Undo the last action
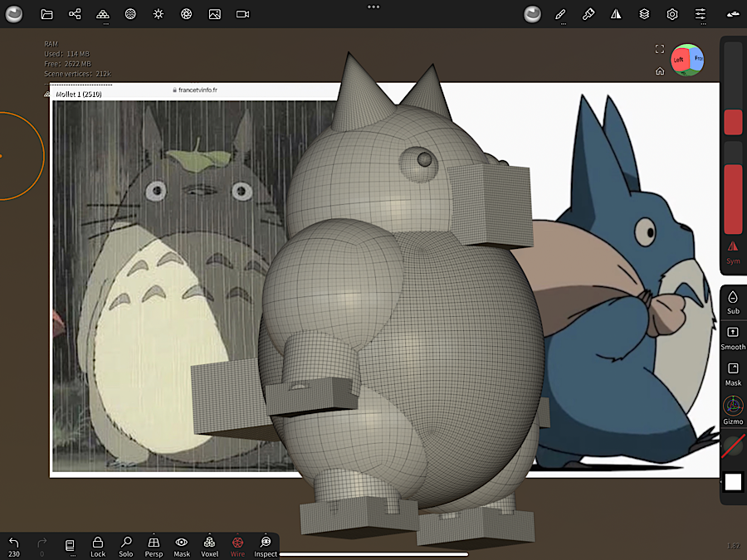 tap(14, 546)
